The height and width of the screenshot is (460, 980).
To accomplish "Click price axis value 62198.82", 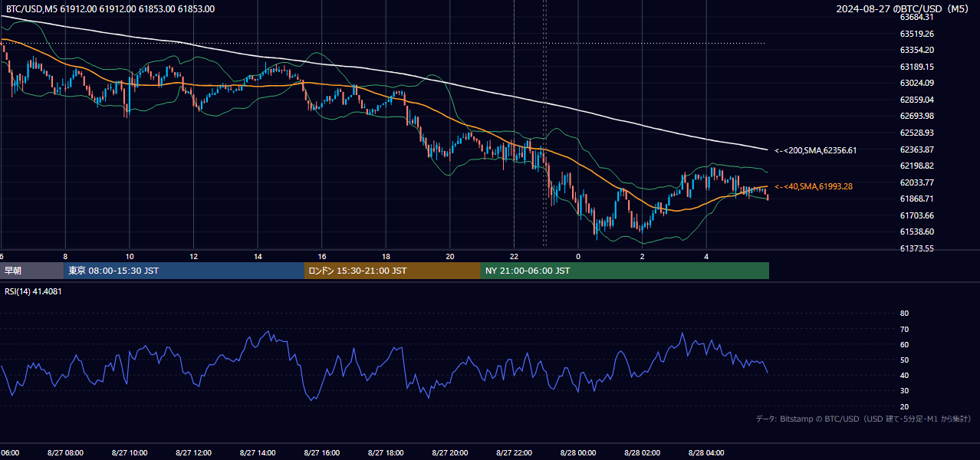I will (x=916, y=166).
